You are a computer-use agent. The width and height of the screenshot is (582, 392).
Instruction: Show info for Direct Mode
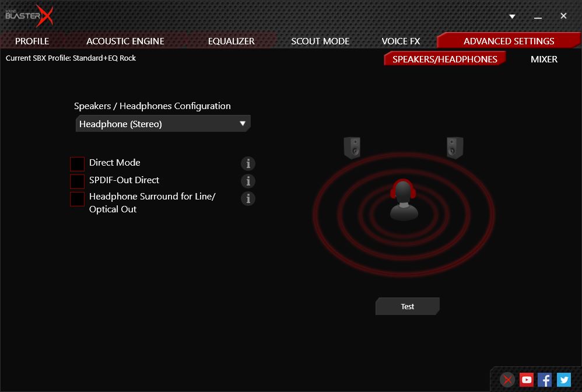[248, 164]
